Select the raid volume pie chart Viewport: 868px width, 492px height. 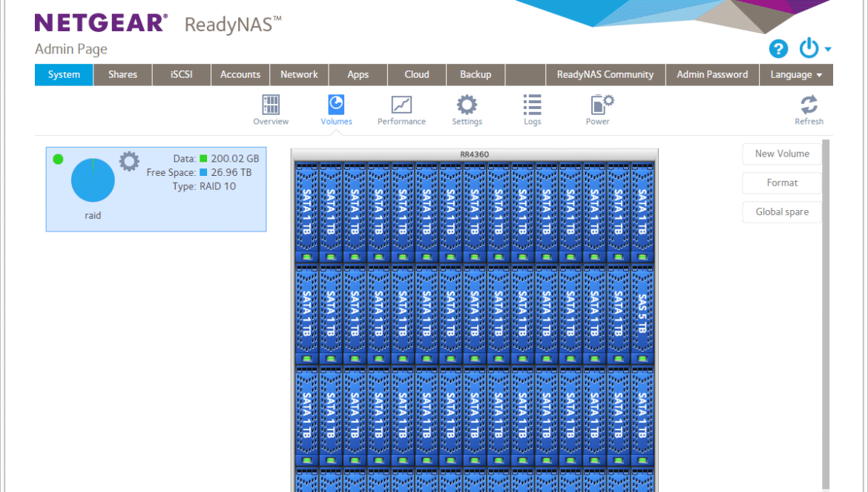pos(93,180)
